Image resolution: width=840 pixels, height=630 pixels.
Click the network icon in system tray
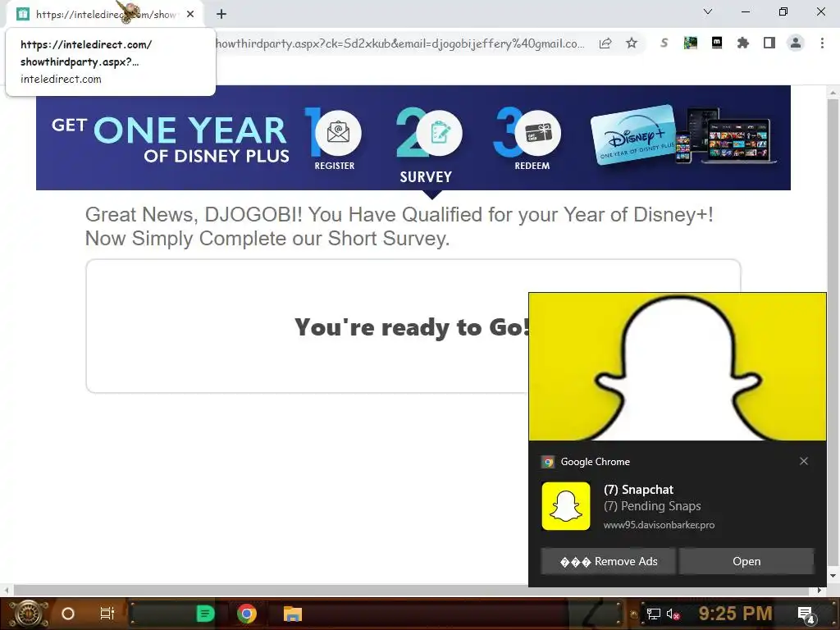653,614
